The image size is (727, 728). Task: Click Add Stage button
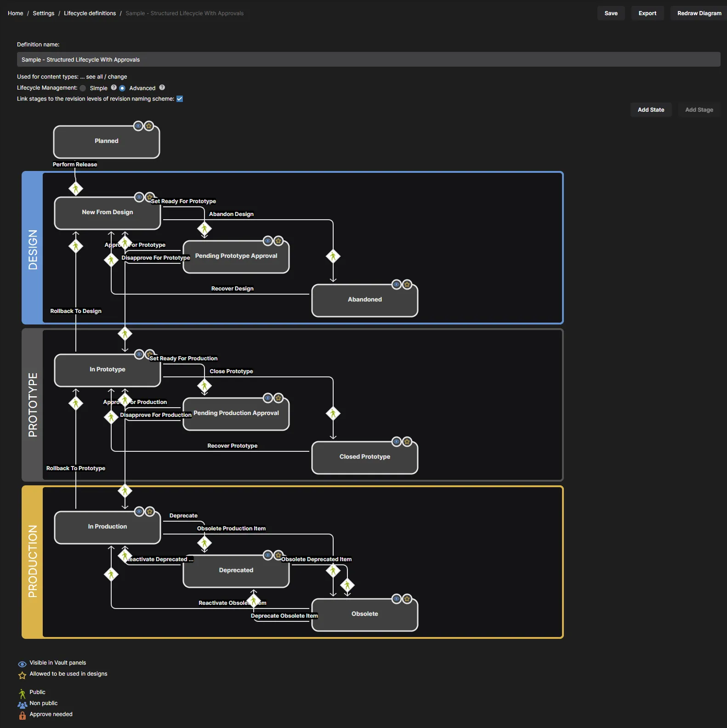[x=699, y=110]
